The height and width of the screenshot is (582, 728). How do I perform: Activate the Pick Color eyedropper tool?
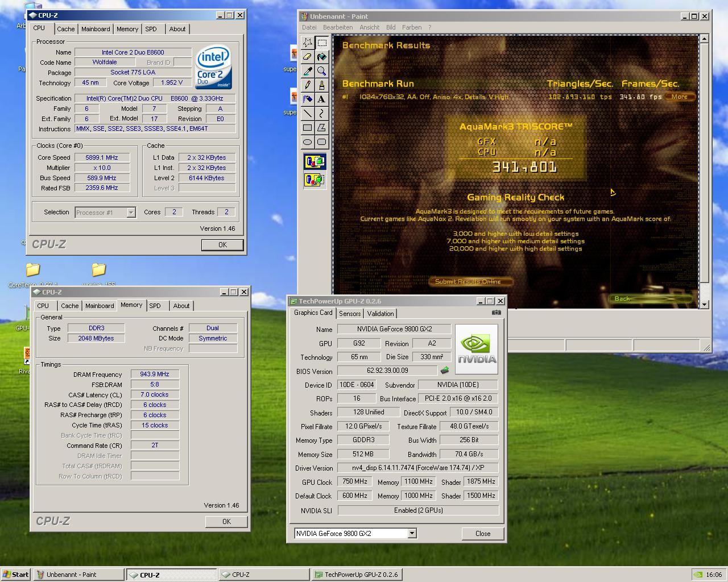point(308,71)
